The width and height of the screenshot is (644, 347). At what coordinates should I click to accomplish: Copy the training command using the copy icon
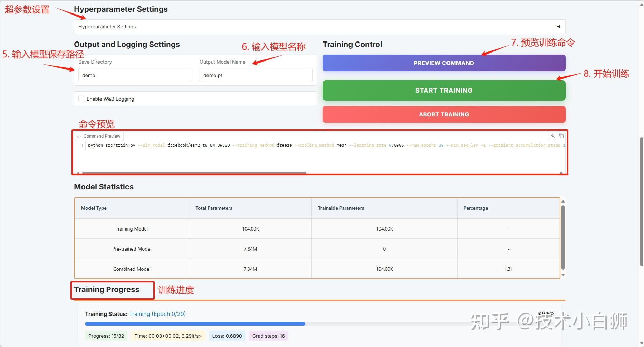562,136
